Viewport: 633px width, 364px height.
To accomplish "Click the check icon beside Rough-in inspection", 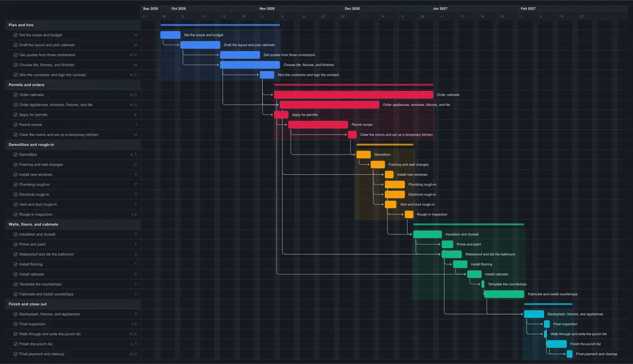I will pos(15,214).
